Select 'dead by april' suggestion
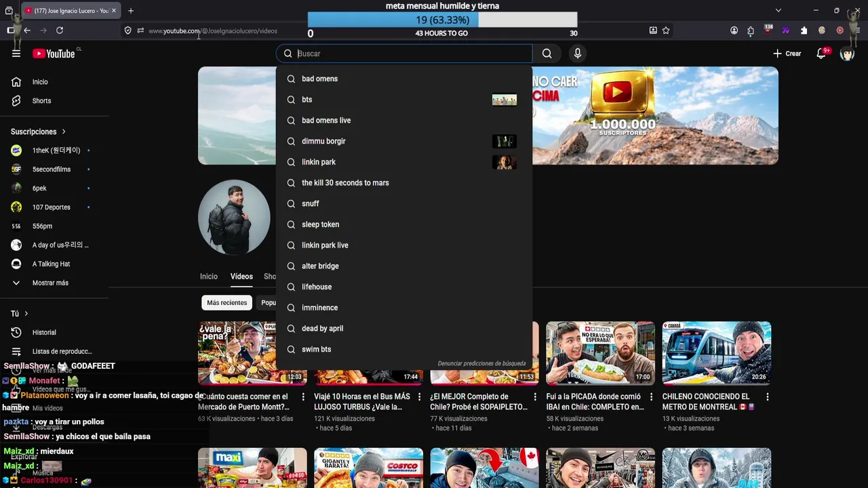Viewport: 868px width, 488px height. (404, 328)
